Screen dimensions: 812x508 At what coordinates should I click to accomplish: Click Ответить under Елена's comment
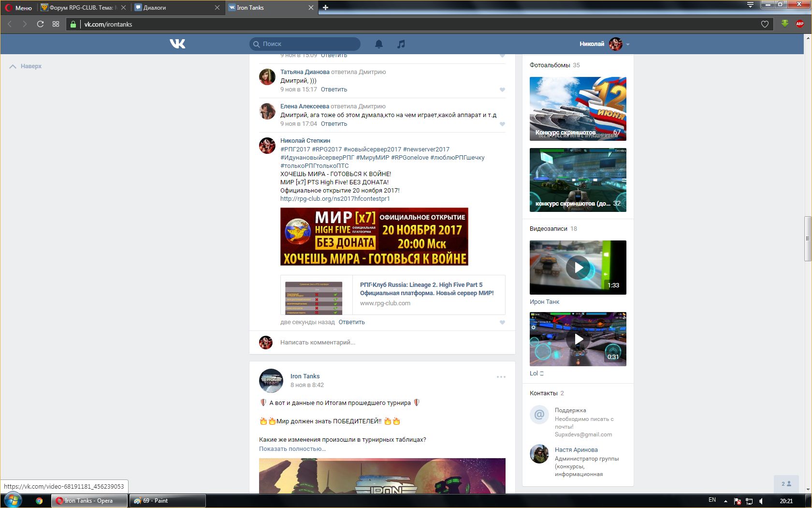coord(334,124)
